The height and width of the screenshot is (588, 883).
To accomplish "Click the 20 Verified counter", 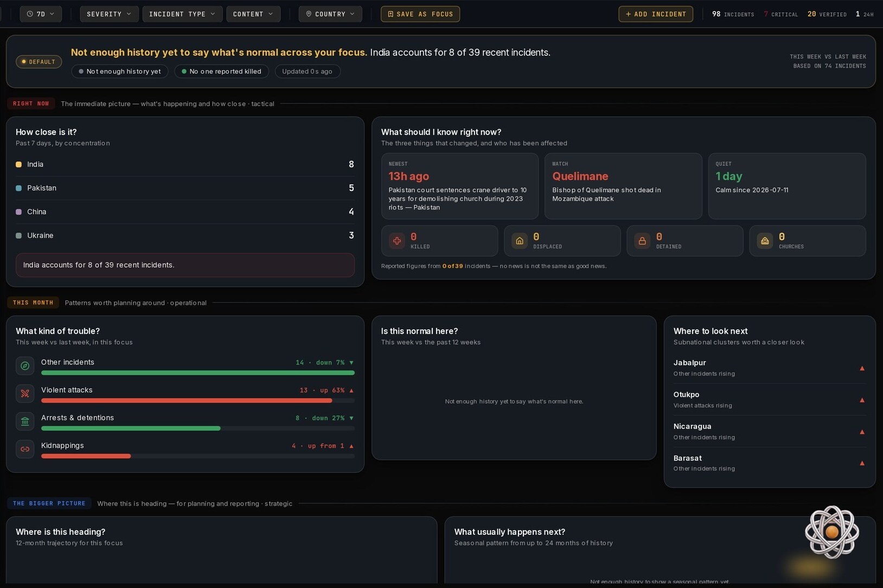I will pyautogui.click(x=827, y=14).
